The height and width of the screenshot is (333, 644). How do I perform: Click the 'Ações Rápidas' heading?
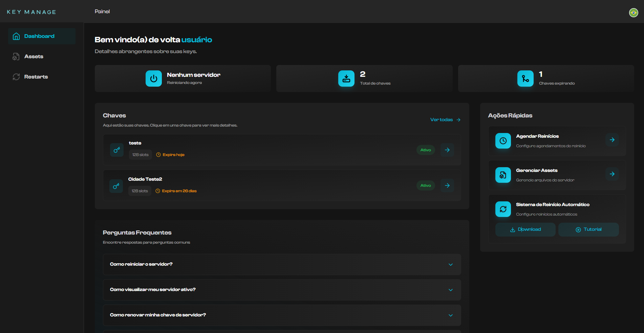point(510,116)
